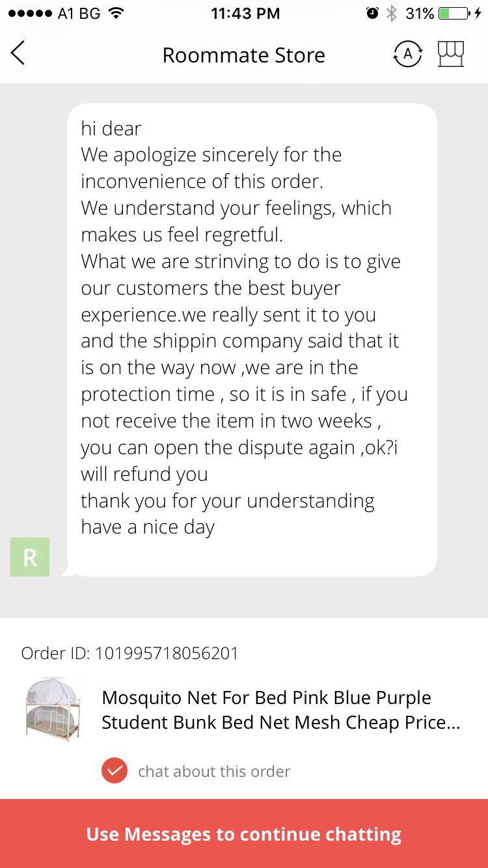
Task: Tap the alarm clock status icon
Action: 372,13
